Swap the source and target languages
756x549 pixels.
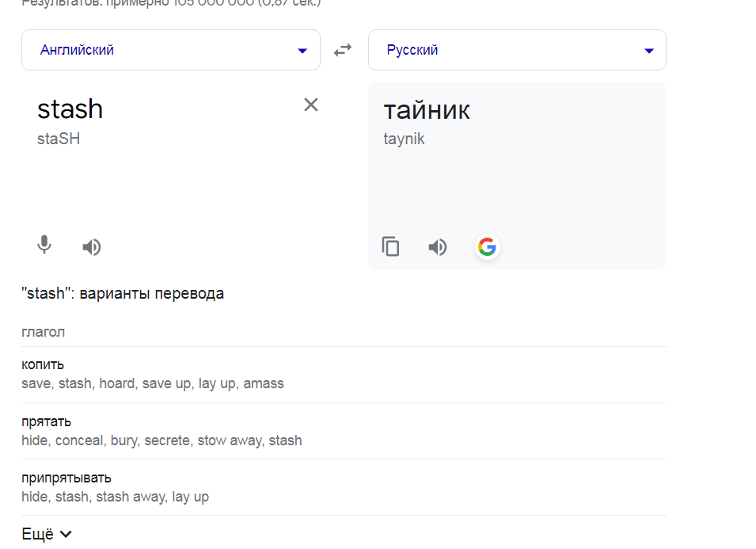pos(343,50)
